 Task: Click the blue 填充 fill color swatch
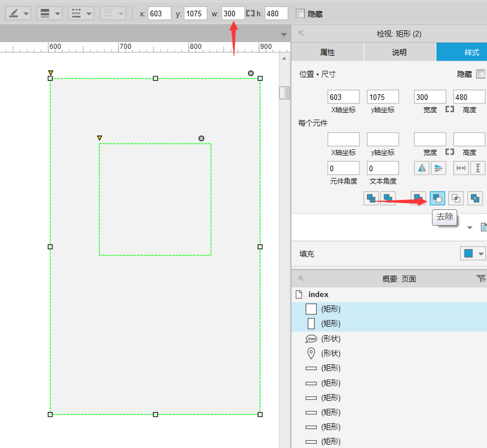click(x=468, y=253)
